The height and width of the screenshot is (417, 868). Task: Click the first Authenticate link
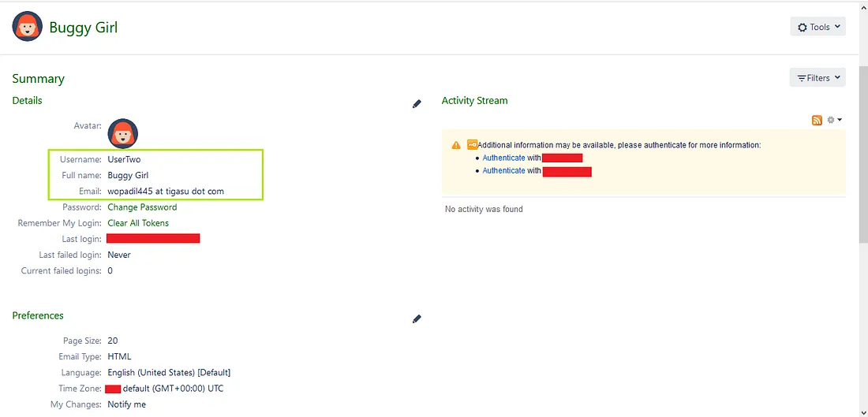click(x=503, y=158)
